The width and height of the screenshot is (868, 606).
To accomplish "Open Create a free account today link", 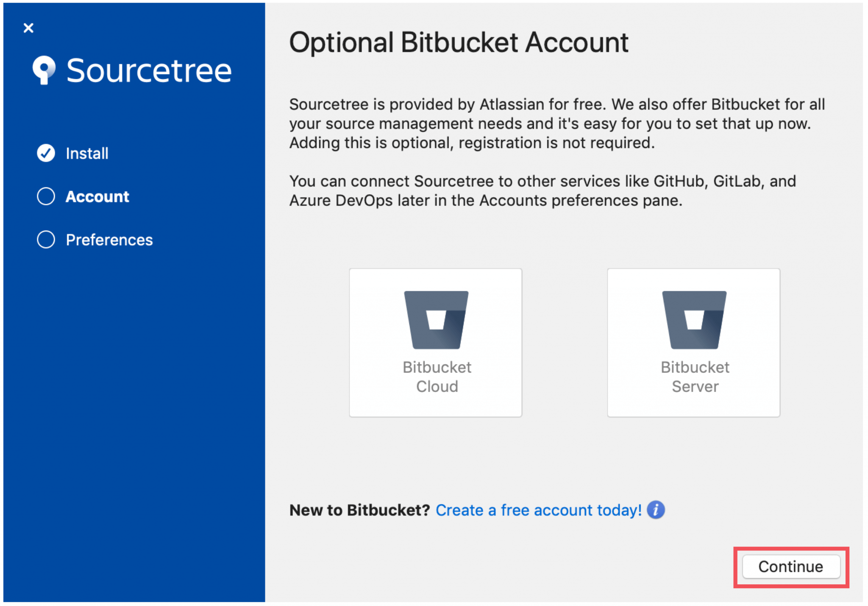I will coord(538,510).
